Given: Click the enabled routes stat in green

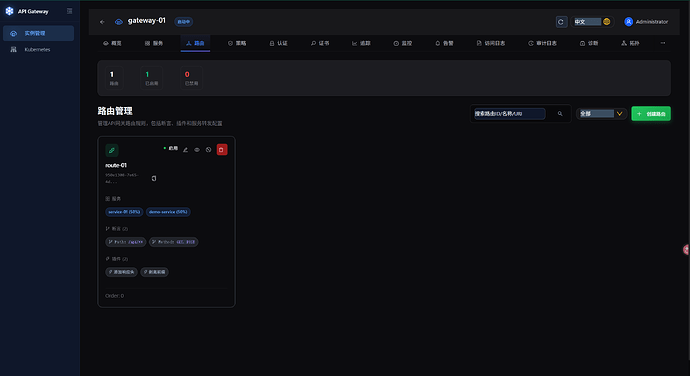Looking at the screenshot, I should click(151, 78).
